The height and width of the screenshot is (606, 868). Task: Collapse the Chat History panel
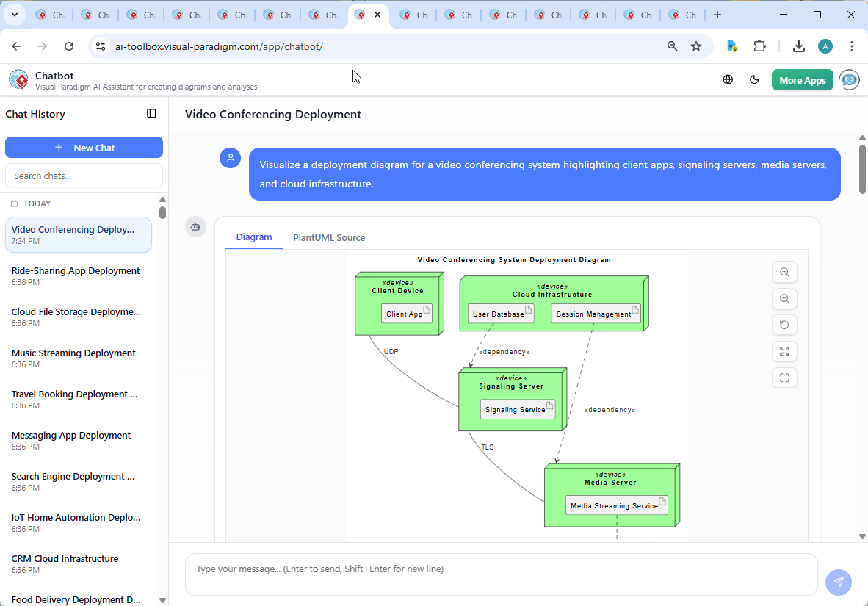(x=151, y=113)
